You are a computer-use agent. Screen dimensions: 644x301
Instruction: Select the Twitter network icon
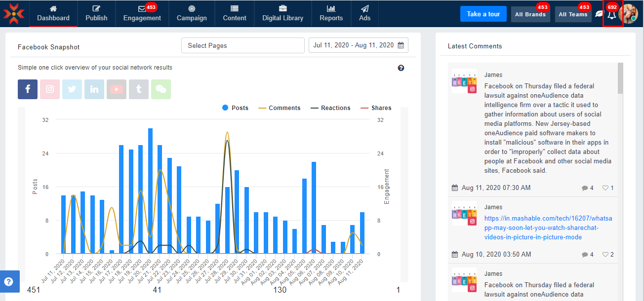point(72,89)
